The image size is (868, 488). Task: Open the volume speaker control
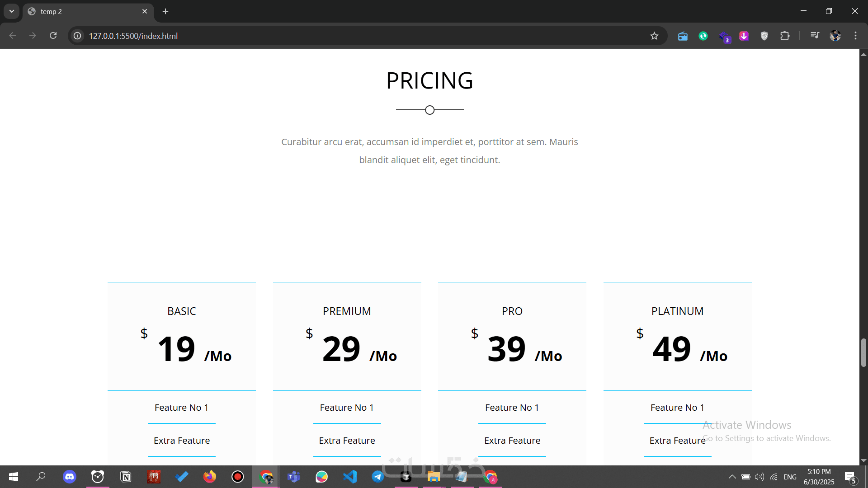click(759, 477)
